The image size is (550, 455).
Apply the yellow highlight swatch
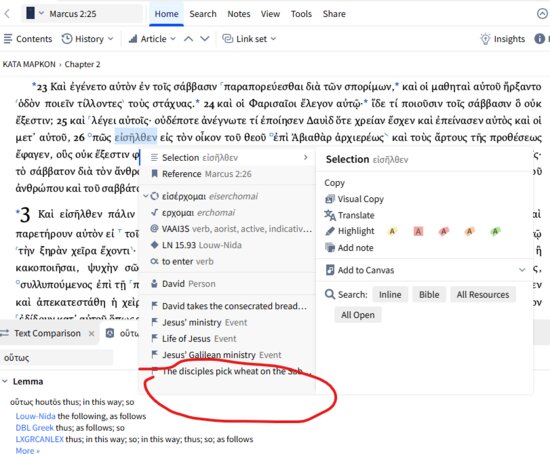click(x=392, y=231)
